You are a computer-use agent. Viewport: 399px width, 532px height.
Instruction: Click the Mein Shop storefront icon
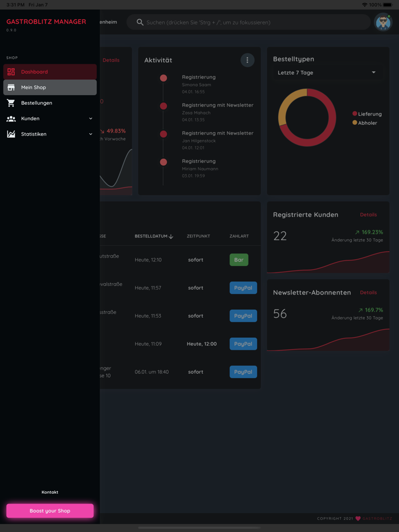point(11,88)
